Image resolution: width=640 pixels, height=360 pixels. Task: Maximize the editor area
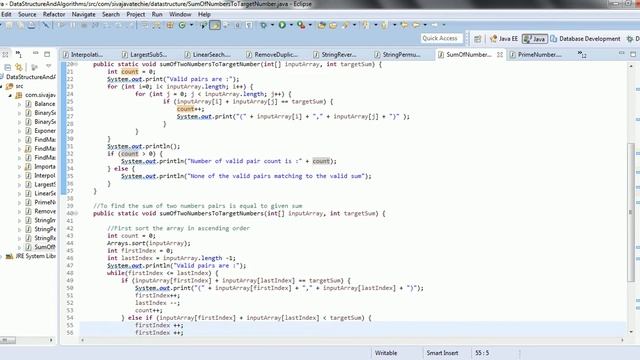point(633,54)
